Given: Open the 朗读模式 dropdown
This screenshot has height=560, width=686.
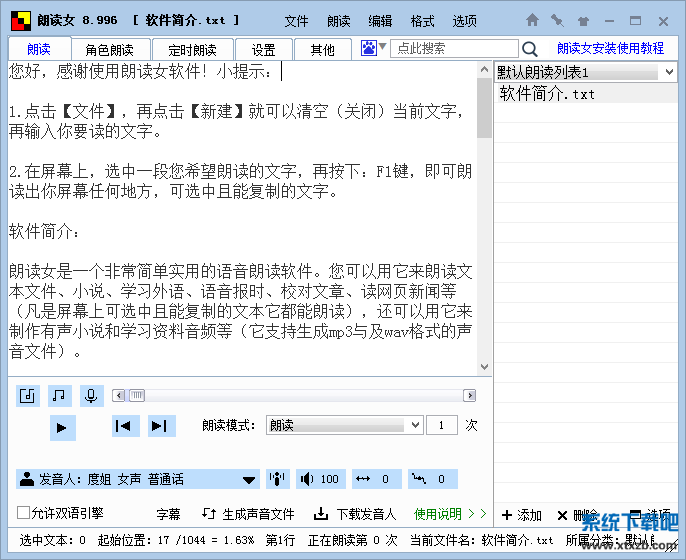Looking at the screenshot, I should (x=416, y=425).
